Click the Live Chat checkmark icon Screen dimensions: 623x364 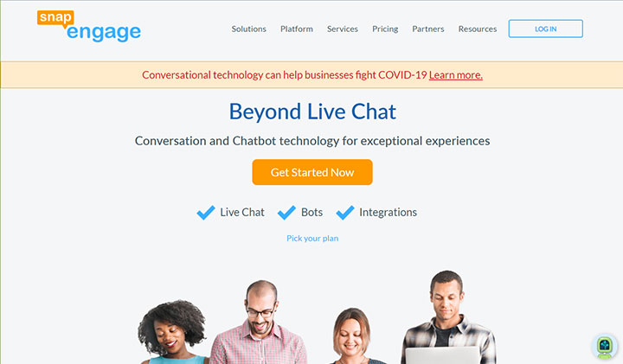(206, 213)
